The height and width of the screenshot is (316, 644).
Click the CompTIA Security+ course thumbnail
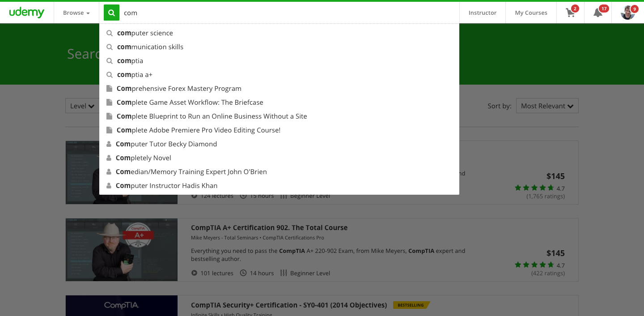[122, 306]
